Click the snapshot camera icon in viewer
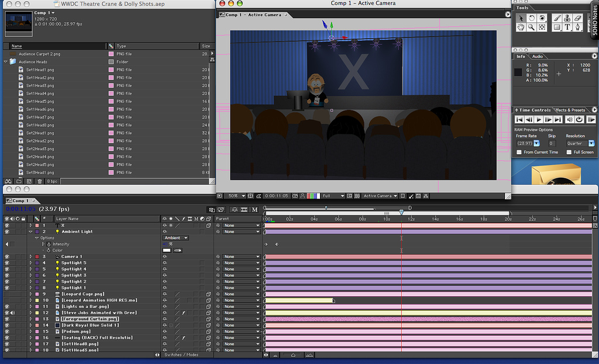599x364 pixels. (295, 196)
